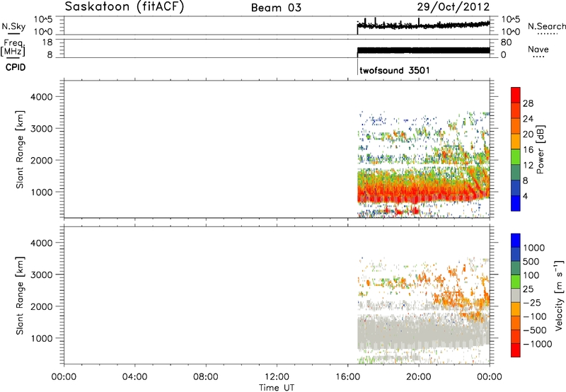Click the '04:00' time tick label
This screenshot has height=392, width=566.
(134, 377)
